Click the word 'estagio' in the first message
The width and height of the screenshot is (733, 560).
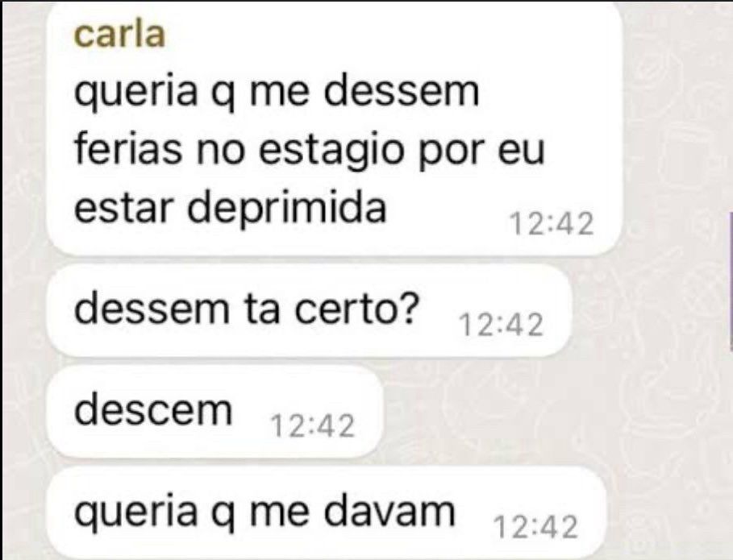click(330, 151)
